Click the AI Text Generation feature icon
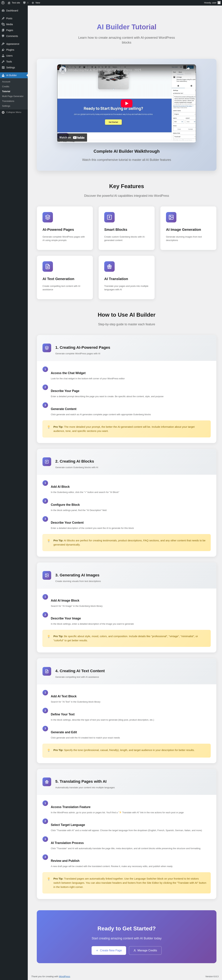222x980 pixels. coord(48,266)
